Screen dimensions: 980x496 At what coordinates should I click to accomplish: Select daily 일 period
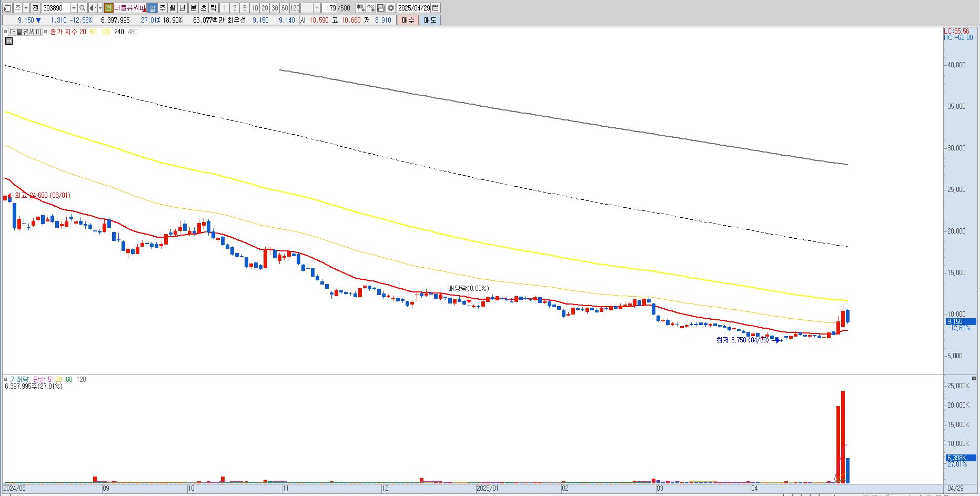point(152,8)
